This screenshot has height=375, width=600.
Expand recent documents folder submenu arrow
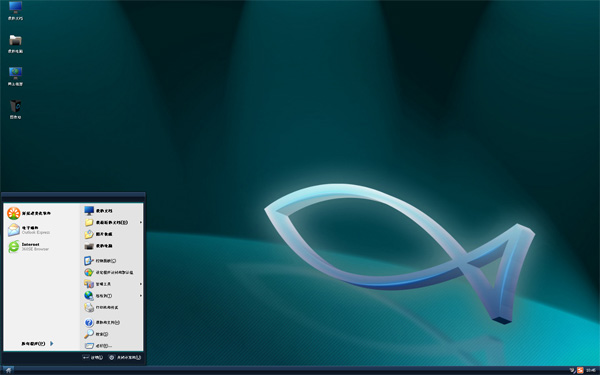(x=141, y=222)
